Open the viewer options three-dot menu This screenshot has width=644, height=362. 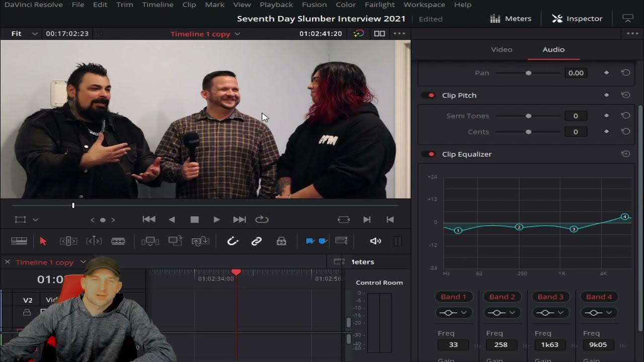tap(399, 34)
